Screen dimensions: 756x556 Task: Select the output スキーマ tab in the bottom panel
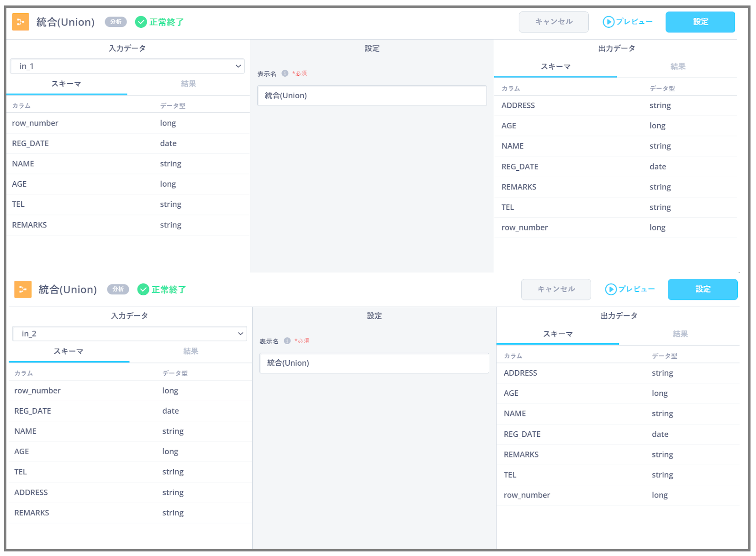click(x=558, y=334)
